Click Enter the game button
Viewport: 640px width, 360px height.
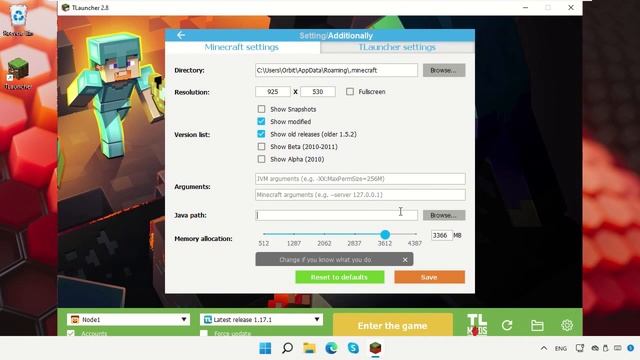[393, 325]
